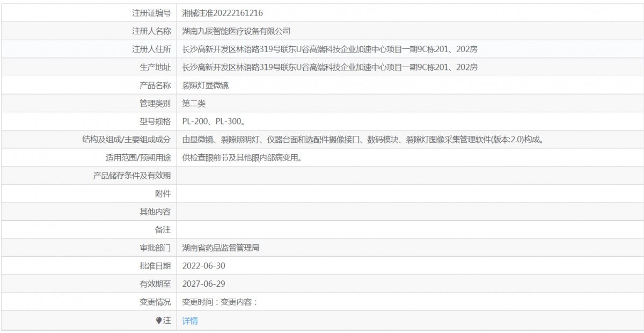
Task: Click the 变更情况 label
Action: coord(155,302)
